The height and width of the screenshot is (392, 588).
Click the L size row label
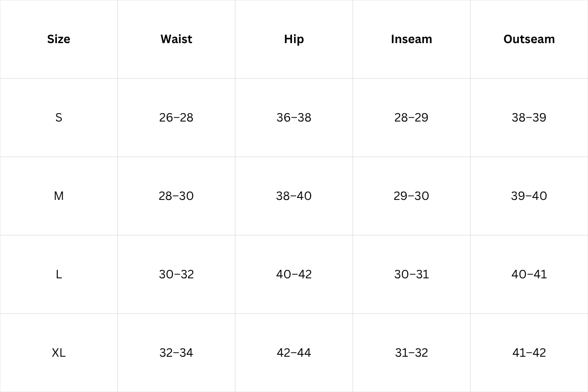pyautogui.click(x=59, y=274)
